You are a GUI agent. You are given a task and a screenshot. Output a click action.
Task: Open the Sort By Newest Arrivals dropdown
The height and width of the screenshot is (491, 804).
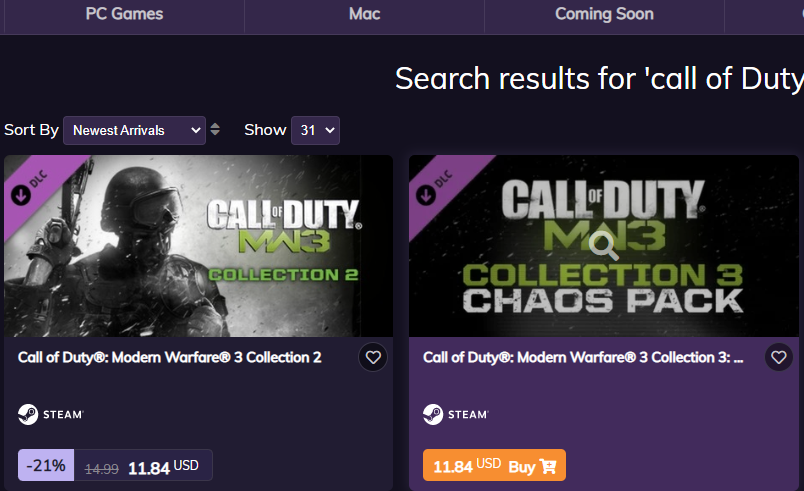134,130
